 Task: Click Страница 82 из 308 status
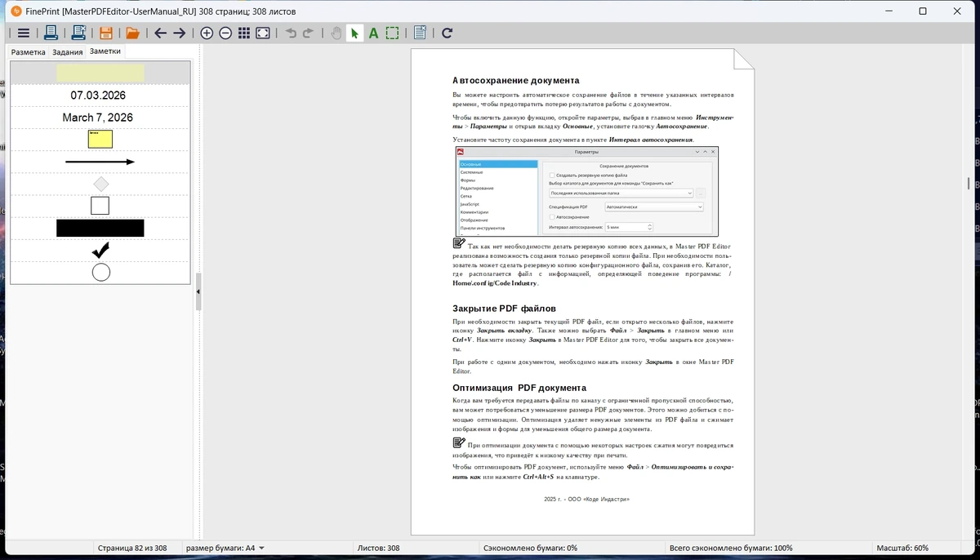131,548
